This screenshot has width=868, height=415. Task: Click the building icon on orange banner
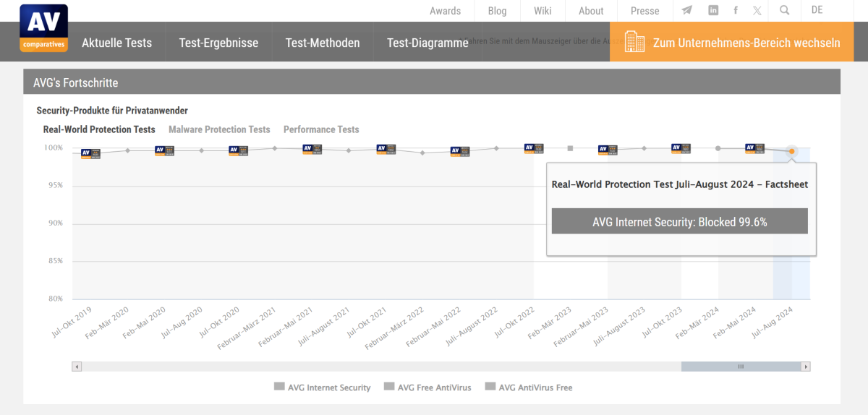[634, 41]
